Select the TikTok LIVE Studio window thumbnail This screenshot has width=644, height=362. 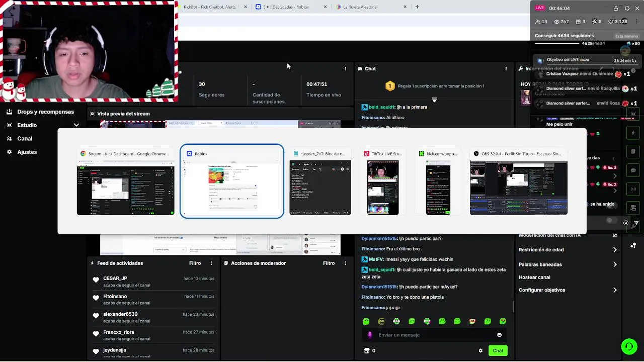(x=383, y=183)
